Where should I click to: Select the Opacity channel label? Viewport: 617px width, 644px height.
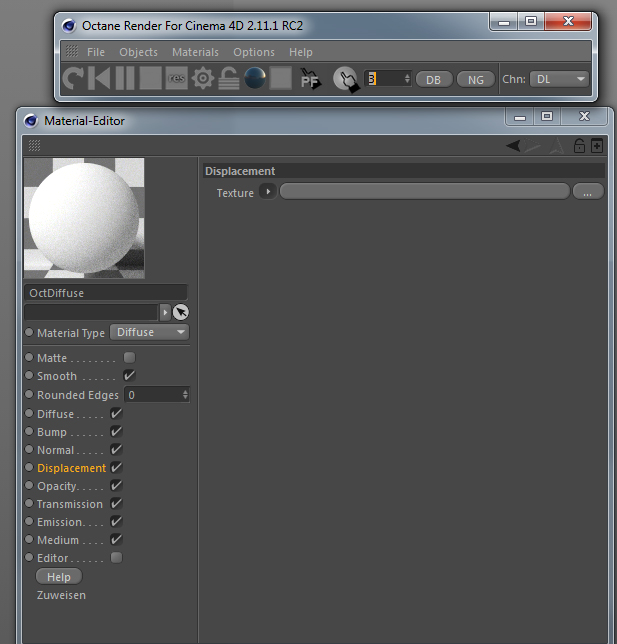click(x=57, y=486)
